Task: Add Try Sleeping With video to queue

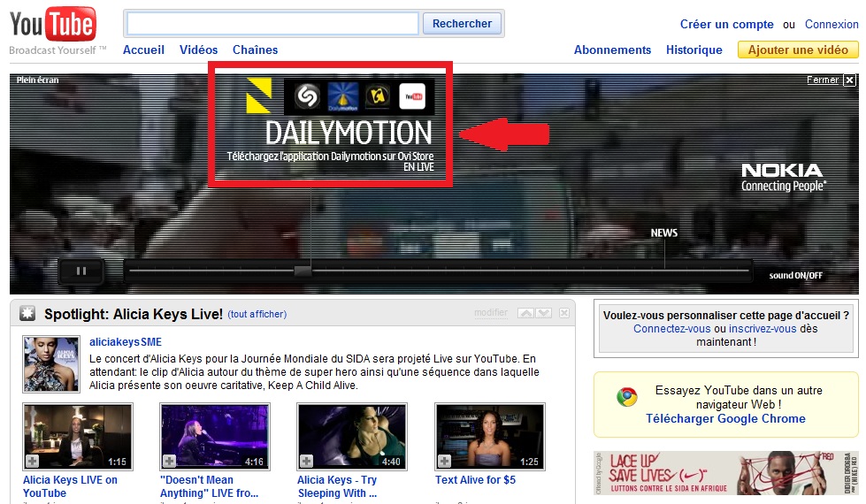Action: (x=307, y=461)
